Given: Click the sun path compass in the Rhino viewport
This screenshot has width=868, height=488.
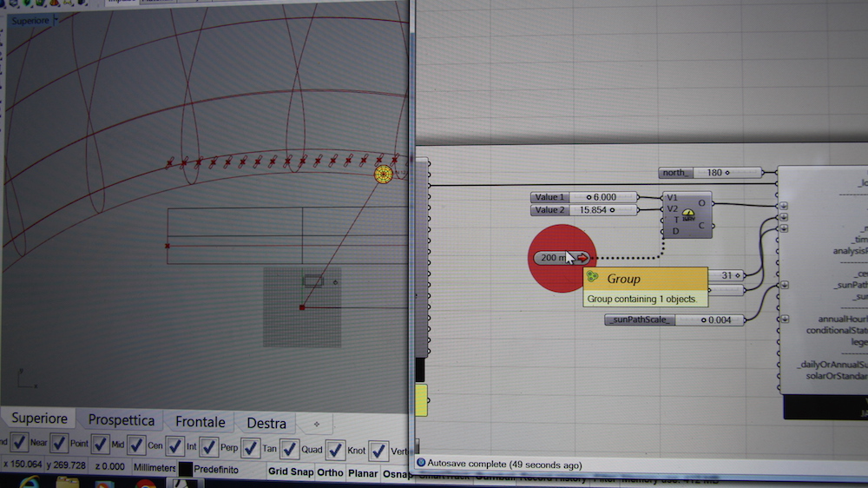Looking at the screenshot, I should coord(383,175).
